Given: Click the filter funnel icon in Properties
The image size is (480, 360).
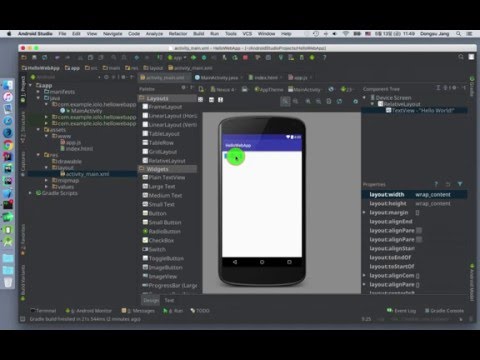Looking at the screenshot, I should coord(460,184).
